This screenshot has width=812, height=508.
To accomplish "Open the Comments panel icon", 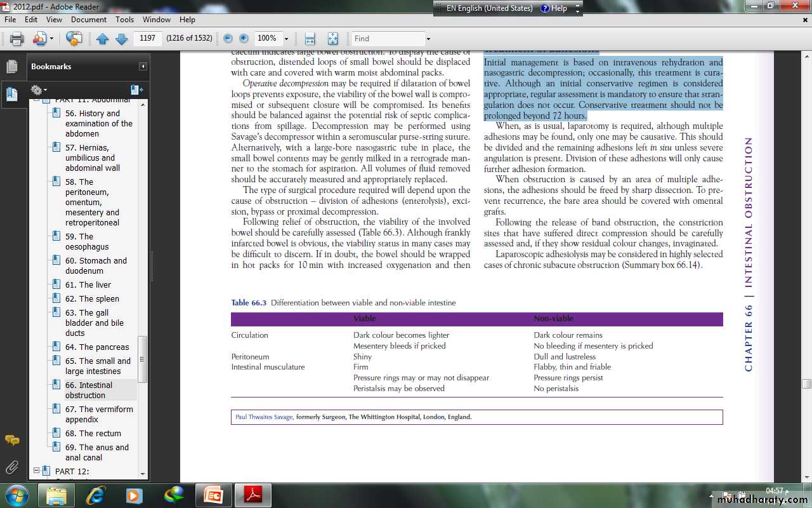I will click(x=11, y=439).
